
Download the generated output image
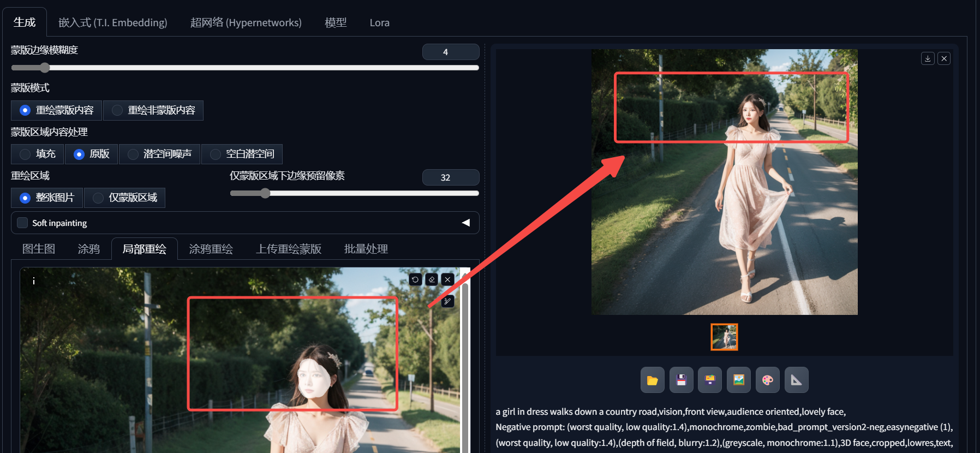(x=928, y=58)
